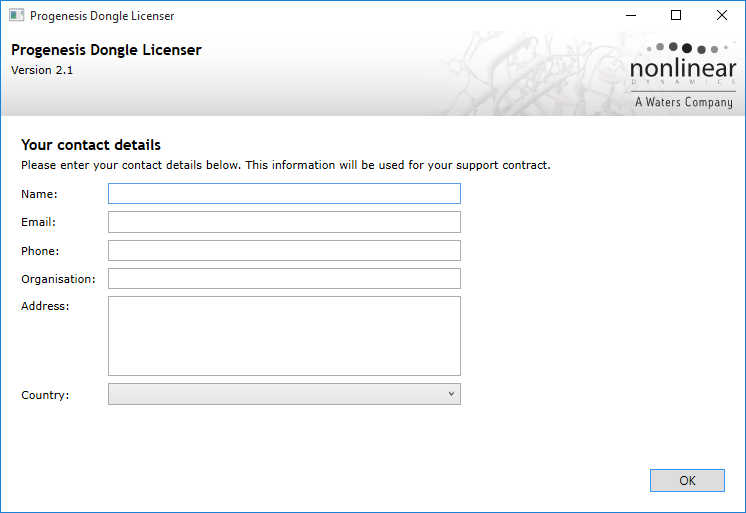
Task: Click the 'Name:' label
Action: click(x=39, y=194)
